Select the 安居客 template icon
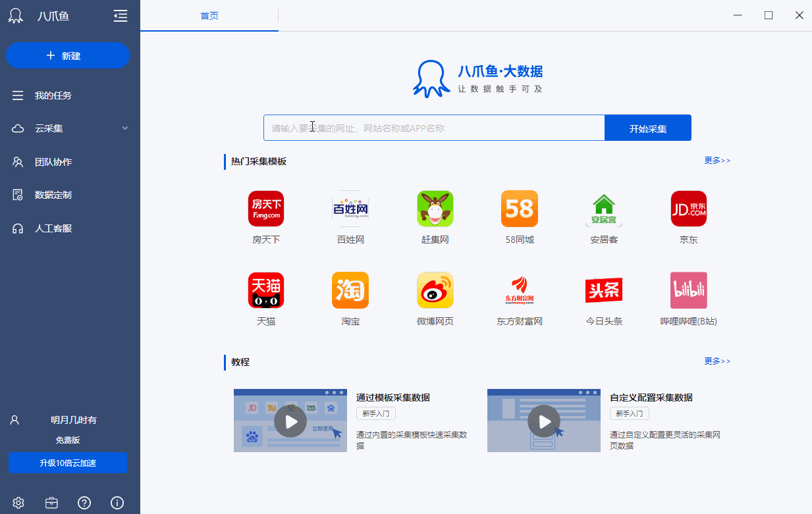This screenshot has width=812, height=514. pos(604,209)
